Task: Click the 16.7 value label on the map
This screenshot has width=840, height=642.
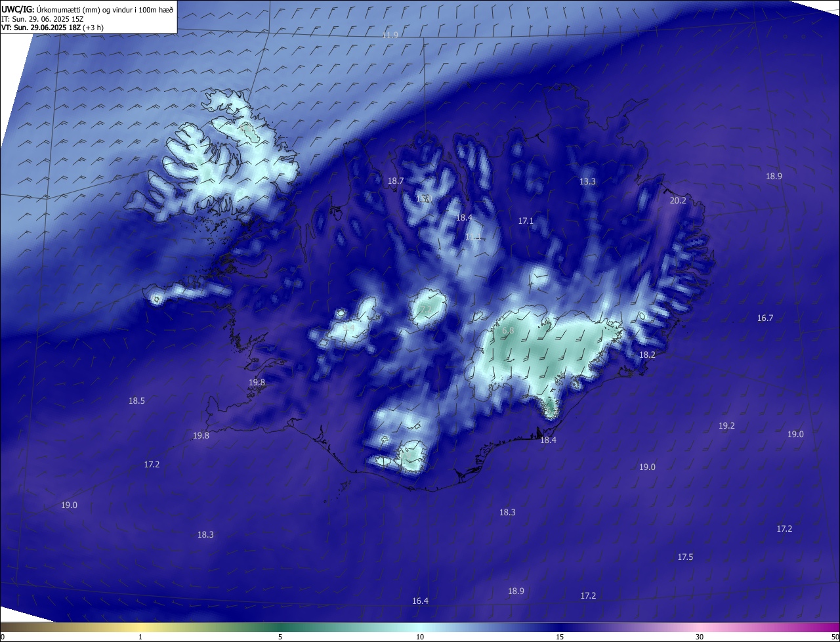Action: coord(765,318)
